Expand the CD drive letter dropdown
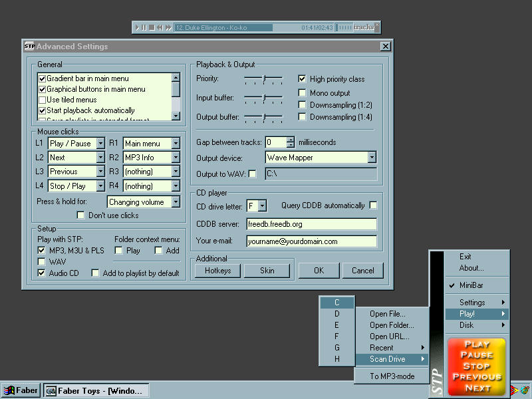 point(262,206)
